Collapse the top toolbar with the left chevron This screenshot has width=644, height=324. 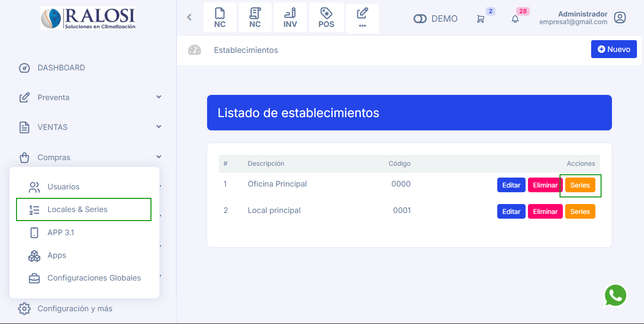click(x=189, y=17)
